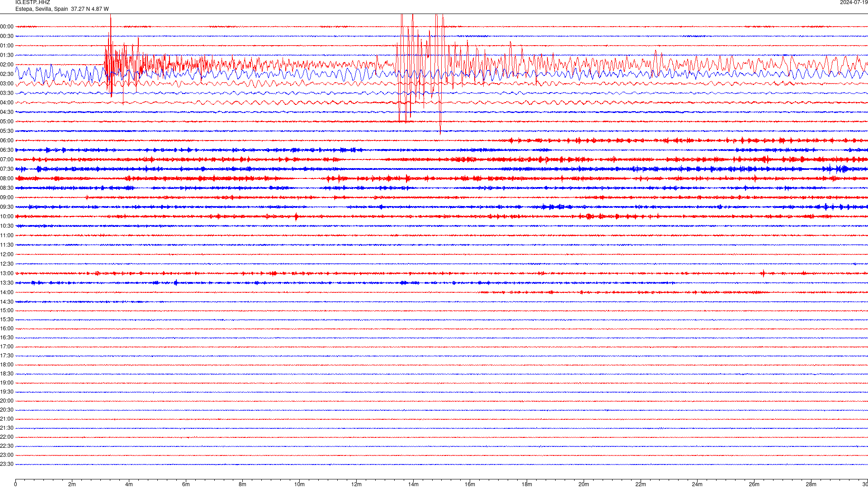Click the 12m tick on time axis
Viewport: 868px width, 488px height.
click(x=356, y=484)
